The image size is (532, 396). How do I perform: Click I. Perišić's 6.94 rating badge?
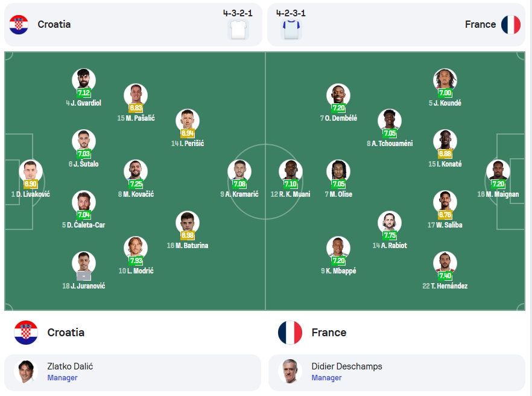(188, 133)
